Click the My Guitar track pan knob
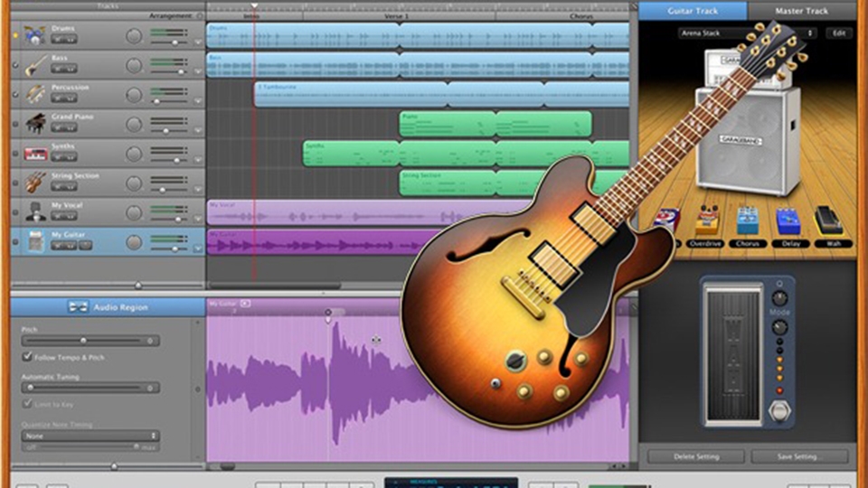The height and width of the screenshot is (488, 868). [x=134, y=242]
